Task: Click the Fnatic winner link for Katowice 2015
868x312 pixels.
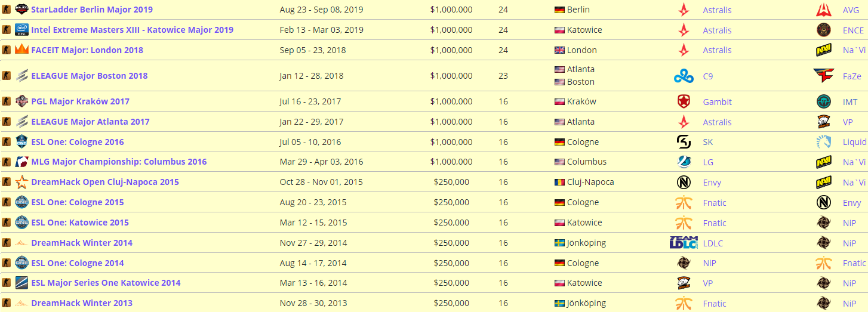Action: coord(715,223)
